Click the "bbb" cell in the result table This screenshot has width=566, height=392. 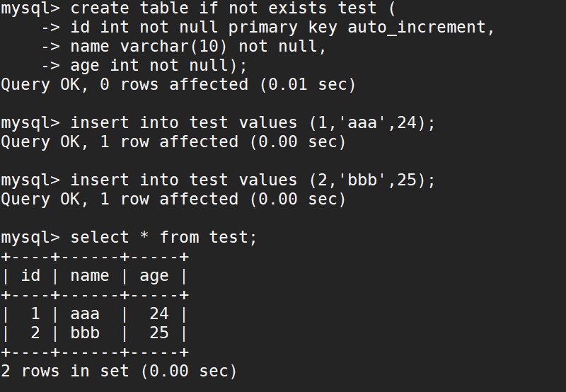click(85, 333)
